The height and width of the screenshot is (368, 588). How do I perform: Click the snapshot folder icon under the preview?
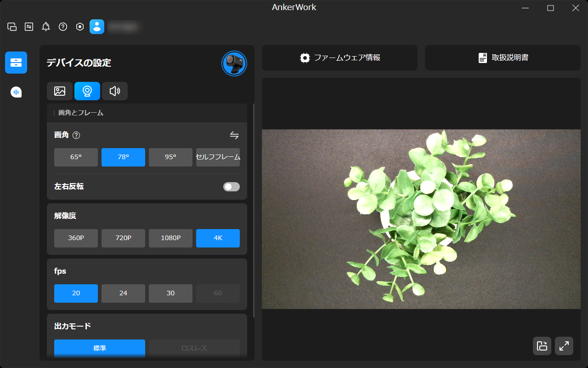click(x=542, y=346)
